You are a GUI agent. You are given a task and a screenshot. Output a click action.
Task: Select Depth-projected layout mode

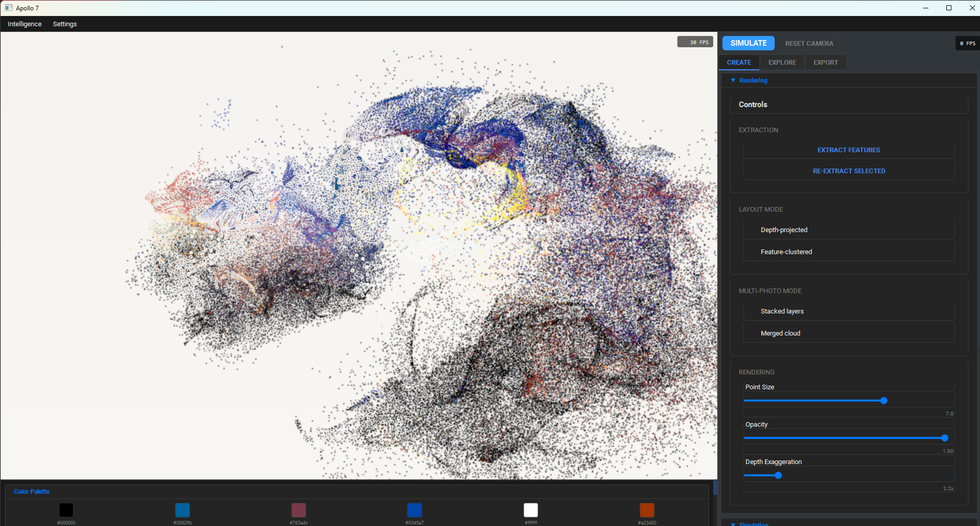849,230
